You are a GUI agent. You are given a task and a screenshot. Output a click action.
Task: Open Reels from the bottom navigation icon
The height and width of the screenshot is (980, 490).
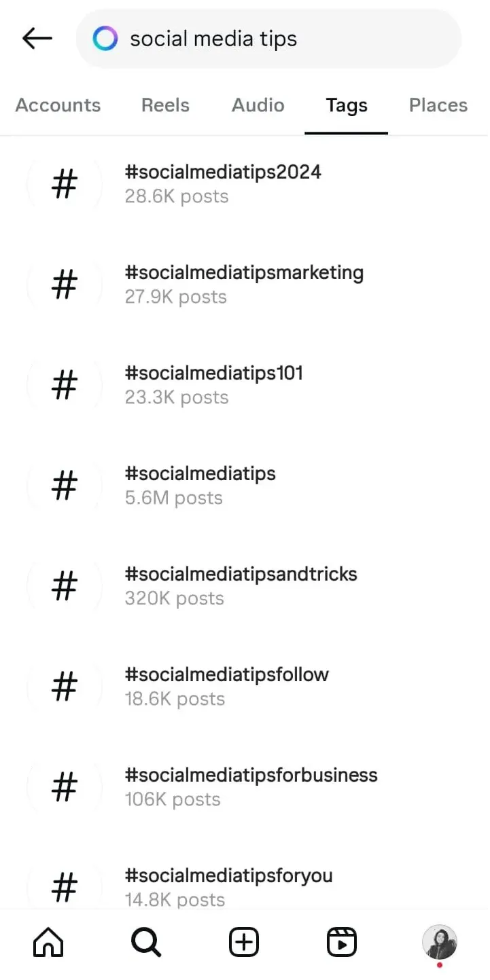coord(341,942)
